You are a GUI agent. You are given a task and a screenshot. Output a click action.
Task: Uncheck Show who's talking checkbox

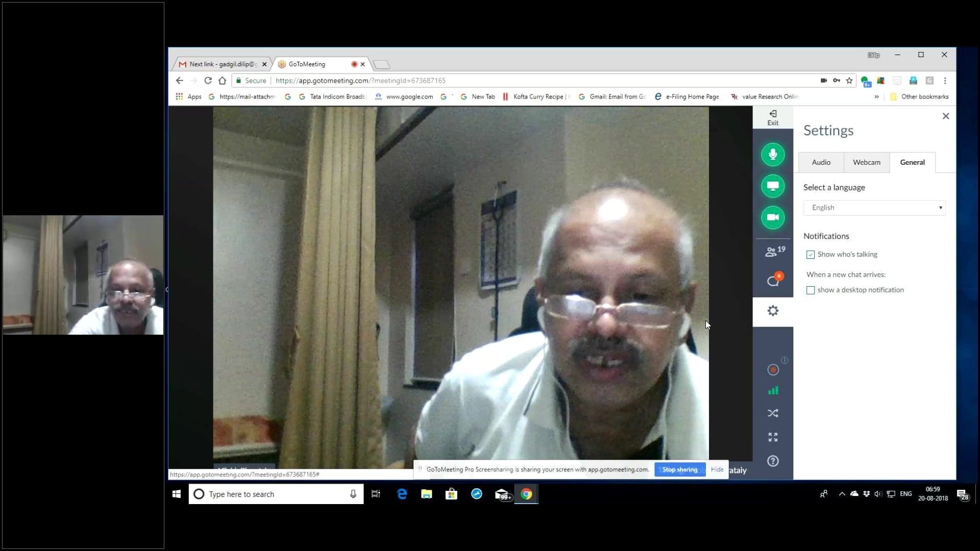811,255
